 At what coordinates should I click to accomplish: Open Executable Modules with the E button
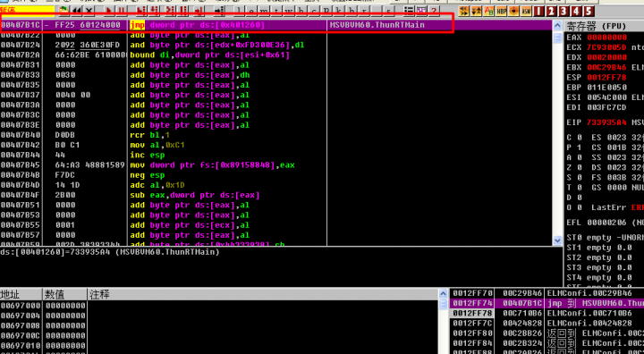pos(251,10)
